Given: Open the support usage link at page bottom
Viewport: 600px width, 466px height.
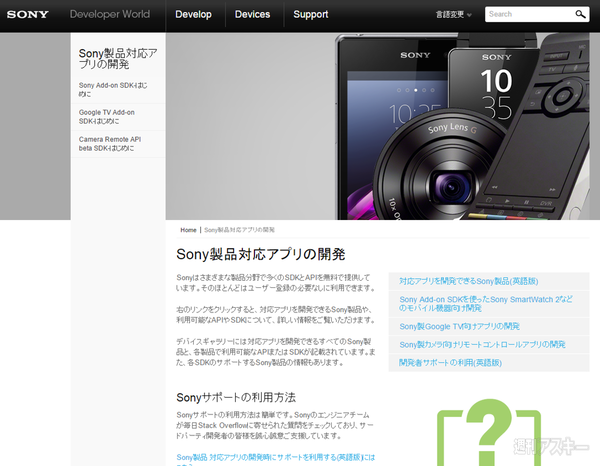Looking at the screenshot, I should click(x=276, y=460).
